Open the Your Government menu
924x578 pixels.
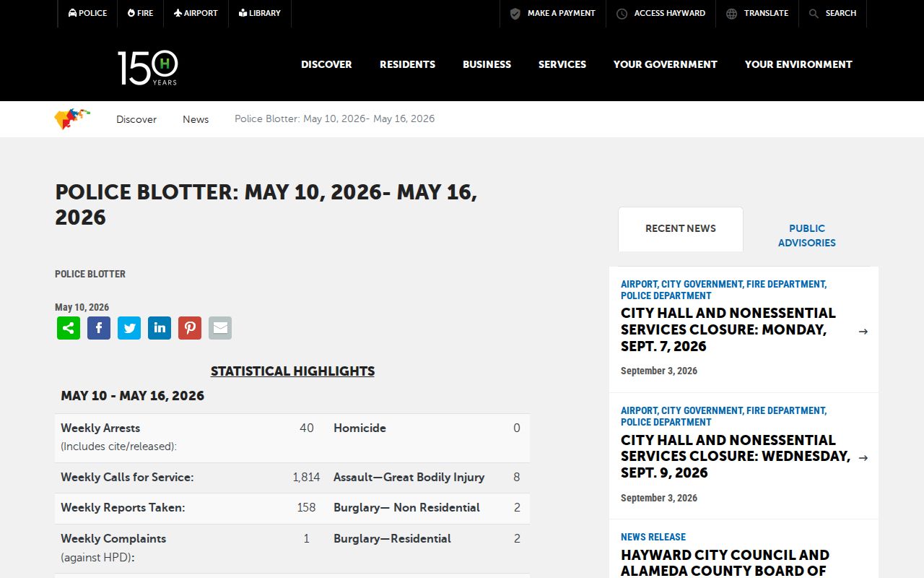666,64
